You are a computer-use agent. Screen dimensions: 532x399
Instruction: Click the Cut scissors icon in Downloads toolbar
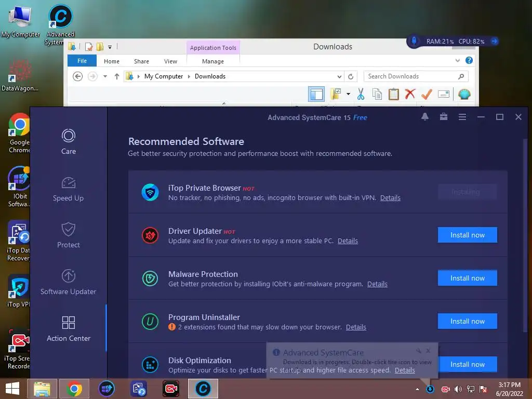(x=361, y=94)
